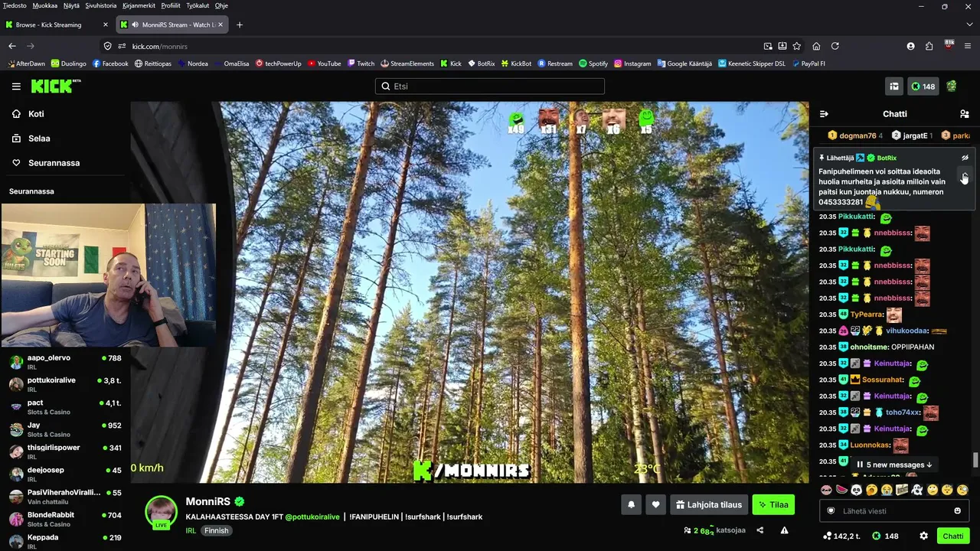Select the crying face quick emote
This screenshot has width=980, height=551.
pyautogui.click(x=887, y=490)
